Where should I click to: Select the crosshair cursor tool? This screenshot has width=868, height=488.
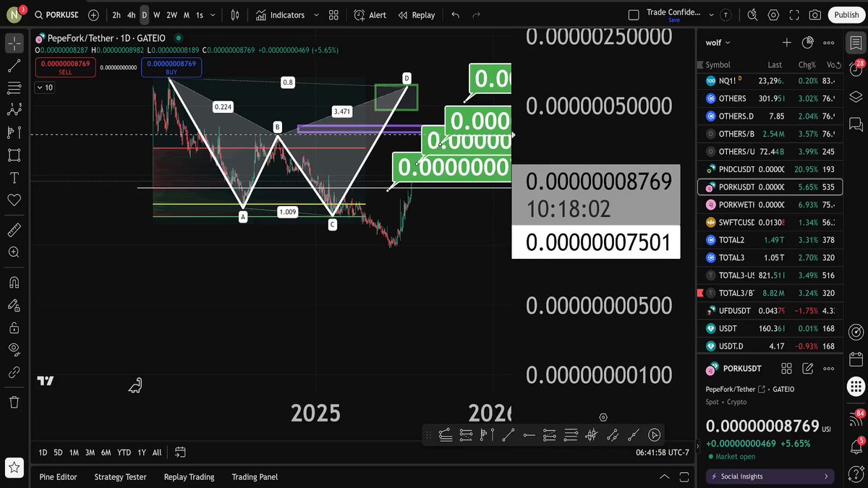pos(14,43)
